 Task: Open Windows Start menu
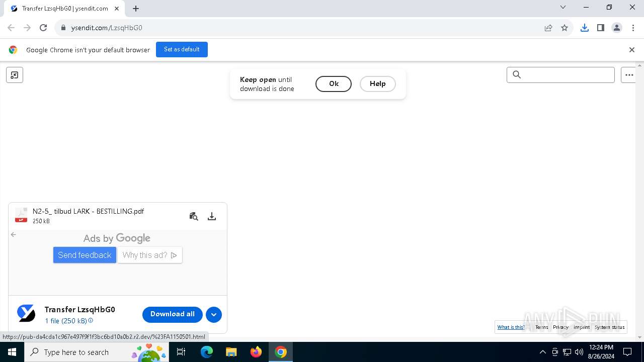coord(12,352)
